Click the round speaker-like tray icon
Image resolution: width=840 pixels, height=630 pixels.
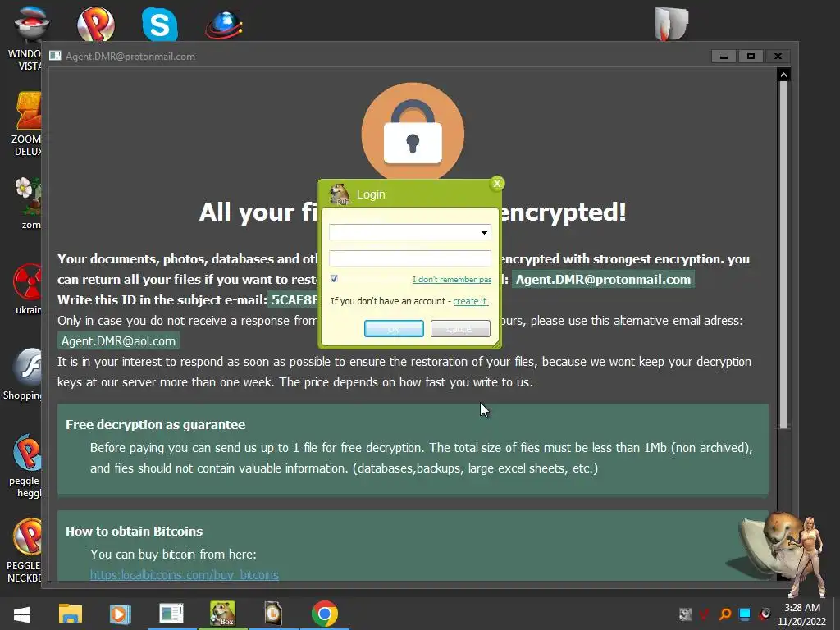pyautogui.click(x=765, y=614)
